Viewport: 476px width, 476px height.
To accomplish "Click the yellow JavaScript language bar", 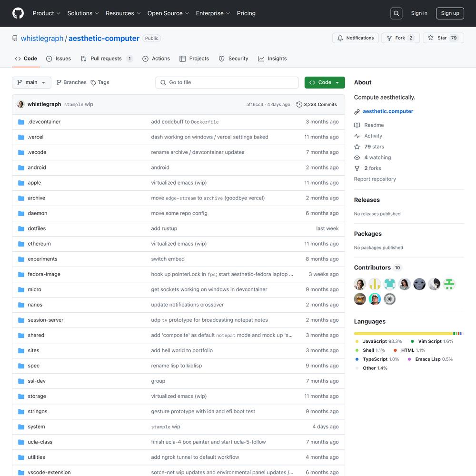I will coord(403,334).
